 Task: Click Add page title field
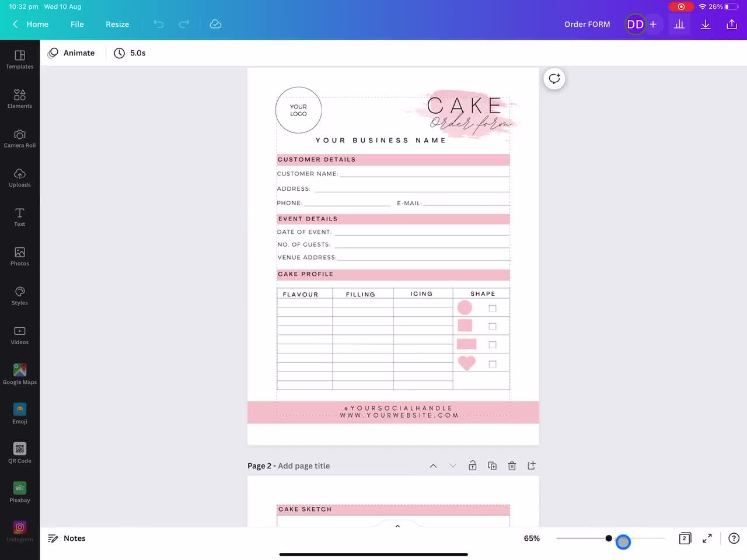pyautogui.click(x=304, y=466)
